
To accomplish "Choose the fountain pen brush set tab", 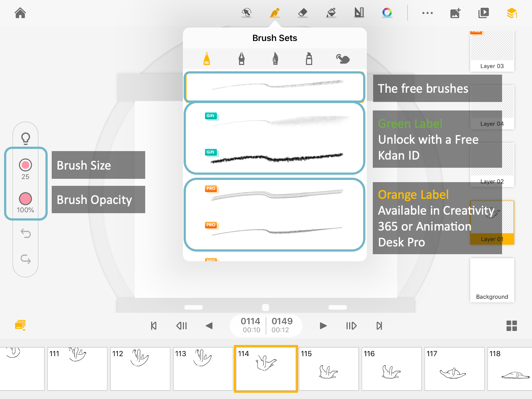I will [x=241, y=58].
